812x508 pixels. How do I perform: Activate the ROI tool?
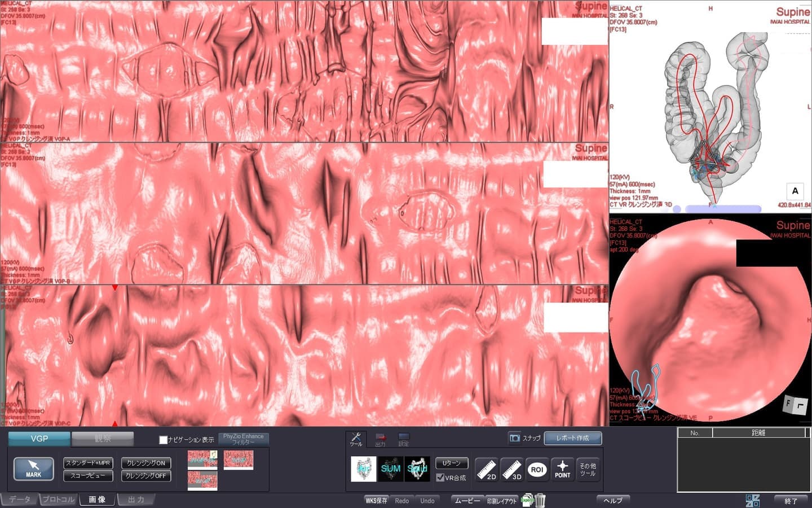tap(537, 469)
